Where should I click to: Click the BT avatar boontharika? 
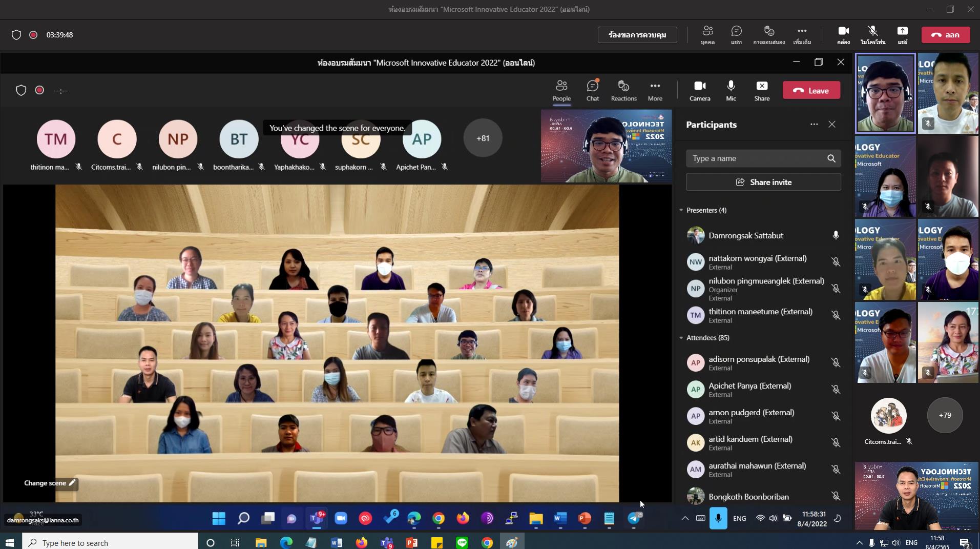click(239, 139)
